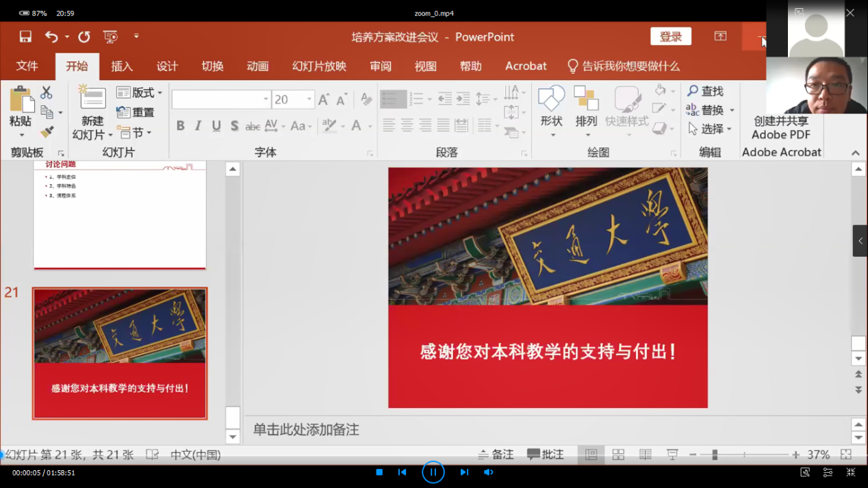Open the font size dropdown showing 20
This screenshot has height=488, width=868.
309,99
